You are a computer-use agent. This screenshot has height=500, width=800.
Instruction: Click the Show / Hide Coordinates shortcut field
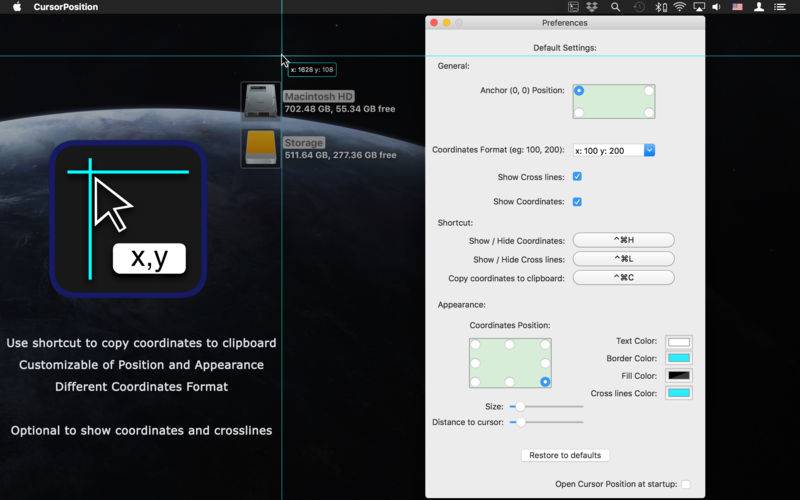[x=623, y=240]
